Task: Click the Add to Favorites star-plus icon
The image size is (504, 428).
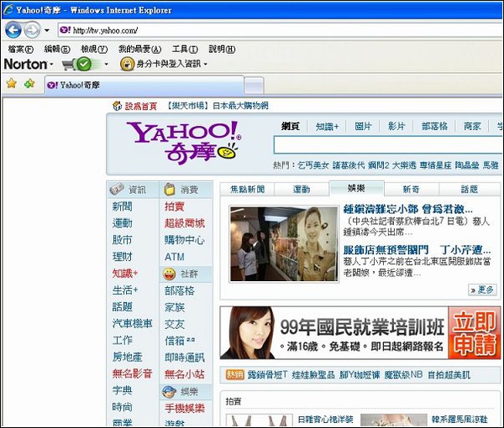Action: click(x=29, y=84)
